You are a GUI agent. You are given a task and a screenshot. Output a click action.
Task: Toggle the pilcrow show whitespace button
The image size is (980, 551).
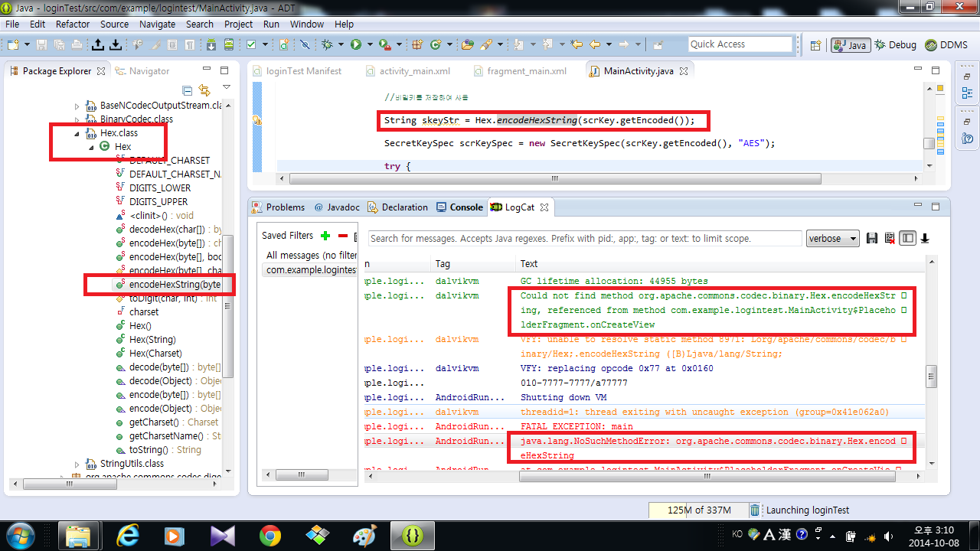[189, 44]
